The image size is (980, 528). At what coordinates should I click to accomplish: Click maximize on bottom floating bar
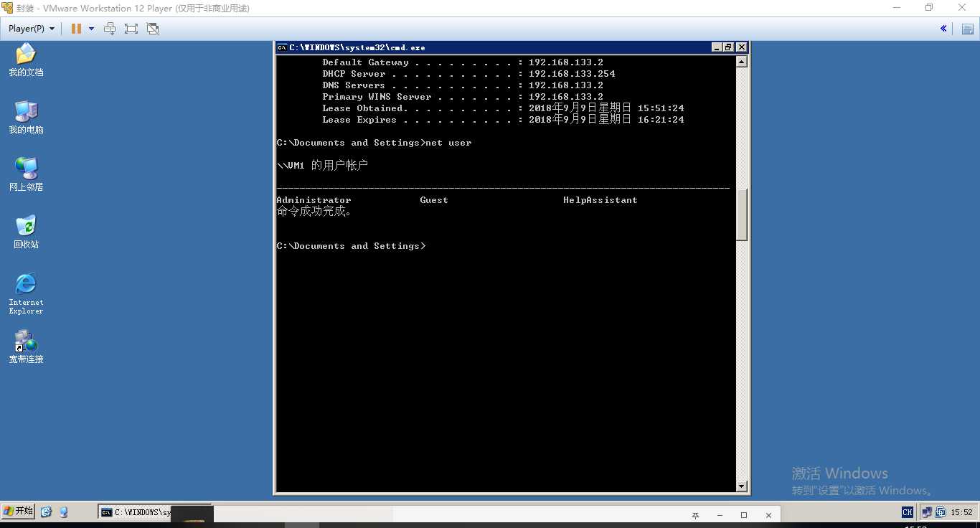pyautogui.click(x=744, y=516)
